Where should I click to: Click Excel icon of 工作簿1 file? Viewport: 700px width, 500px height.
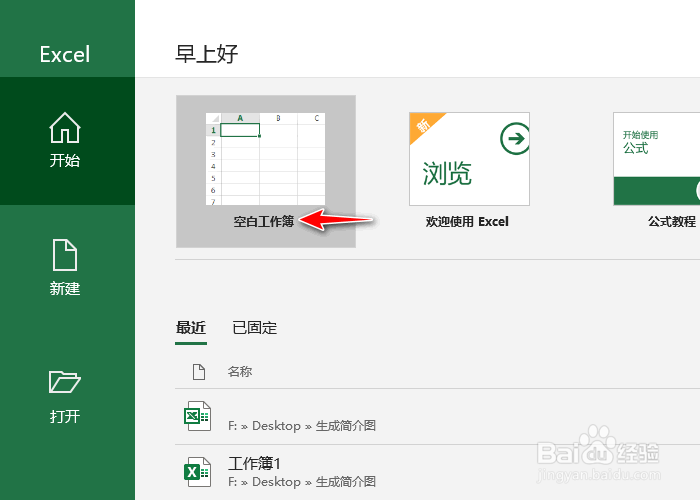tap(197, 472)
